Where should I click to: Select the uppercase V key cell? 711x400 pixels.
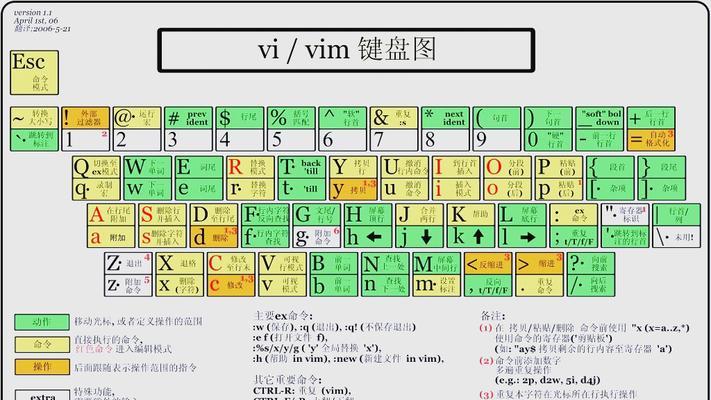pos(282,263)
